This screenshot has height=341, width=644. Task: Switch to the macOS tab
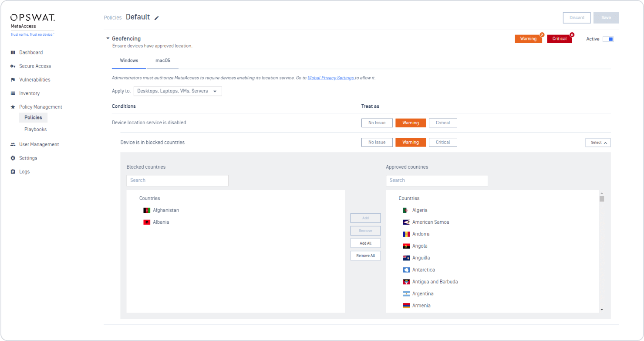coord(163,61)
